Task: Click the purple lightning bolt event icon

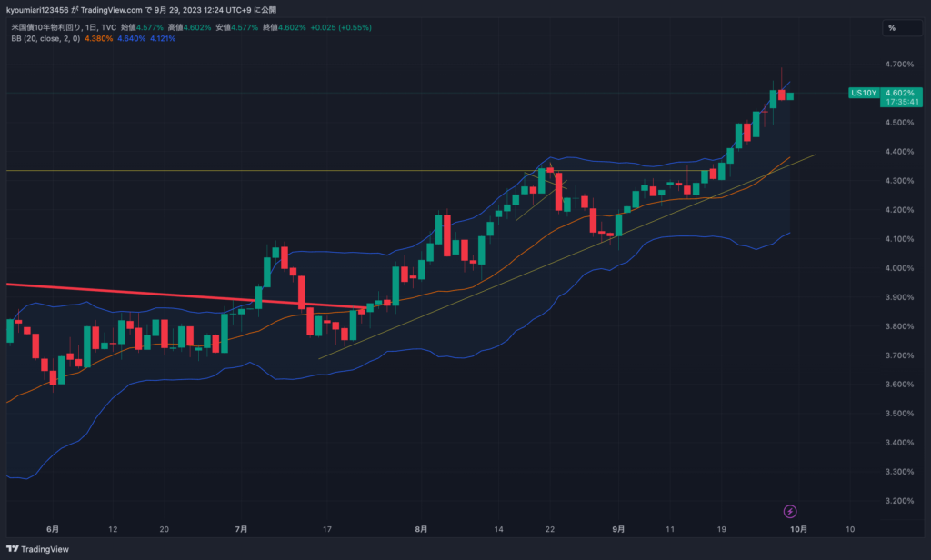Action: [790, 511]
